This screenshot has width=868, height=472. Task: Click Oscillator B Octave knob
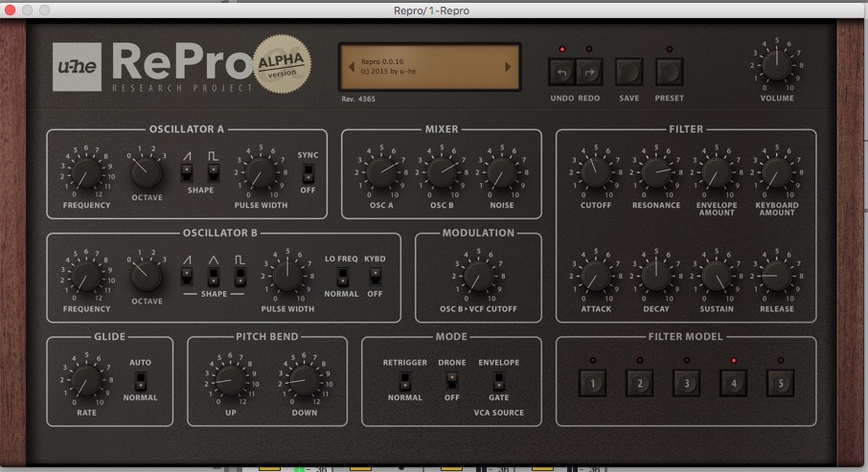click(x=147, y=276)
